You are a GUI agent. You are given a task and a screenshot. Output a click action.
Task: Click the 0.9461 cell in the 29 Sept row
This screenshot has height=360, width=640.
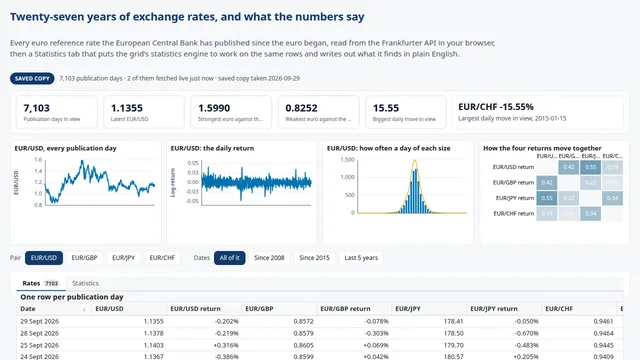(579, 322)
